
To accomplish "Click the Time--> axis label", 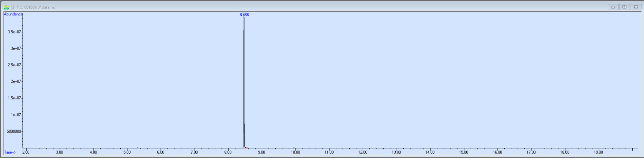I will click(x=10, y=152).
